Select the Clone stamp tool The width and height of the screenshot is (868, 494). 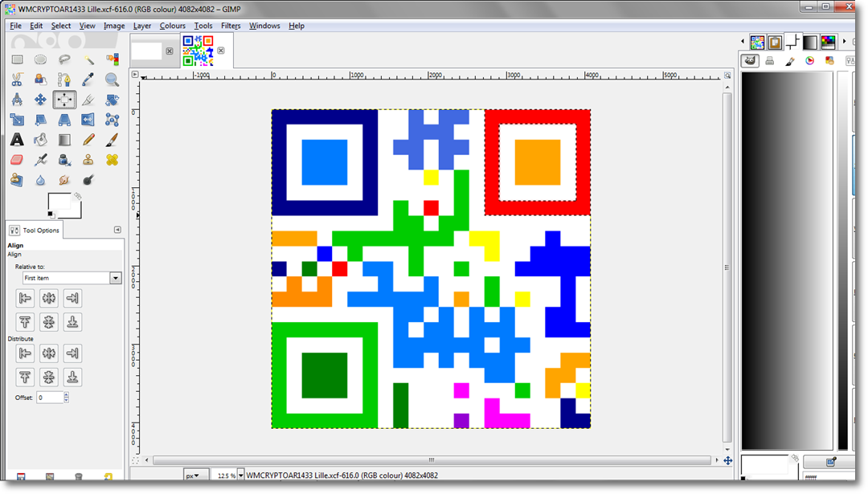pyautogui.click(x=88, y=160)
